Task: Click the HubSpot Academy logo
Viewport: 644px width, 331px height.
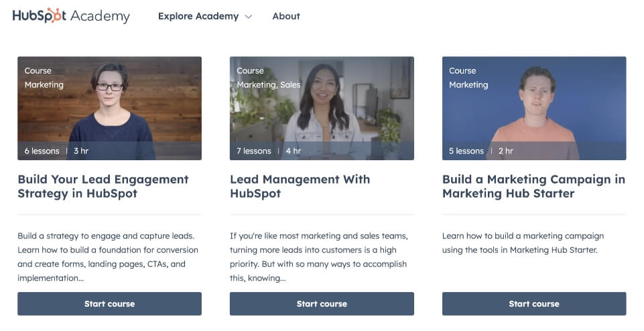Action: [71, 15]
